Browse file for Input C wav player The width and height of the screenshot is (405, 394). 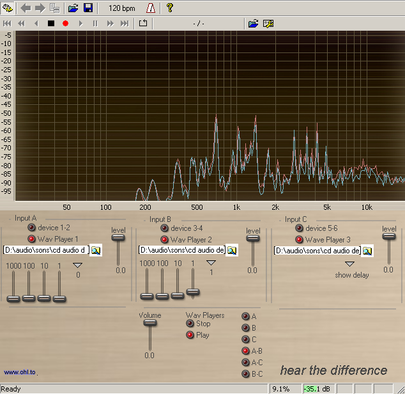[367, 251]
